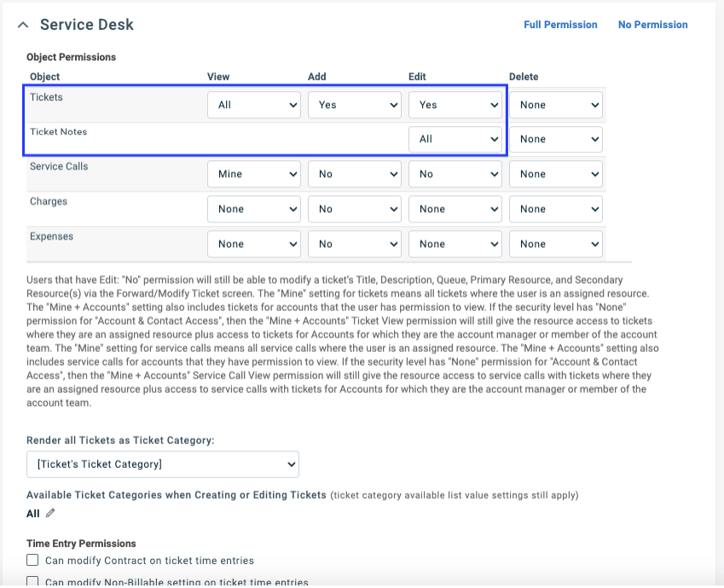
Task: Open the Service Calls Delete dropdown
Action: [556, 174]
